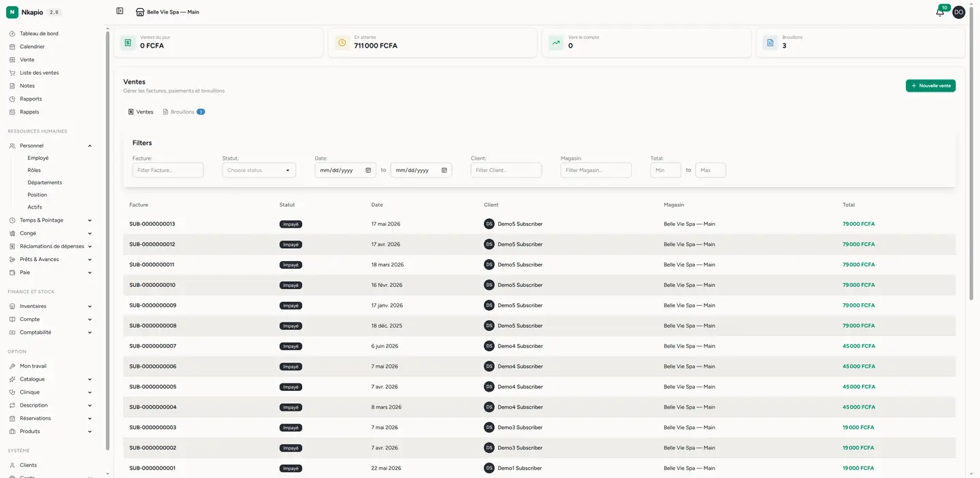The width and height of the screenshot is (980, 478).
Task: Expand the Compte menu
Action: click(51, 319)
